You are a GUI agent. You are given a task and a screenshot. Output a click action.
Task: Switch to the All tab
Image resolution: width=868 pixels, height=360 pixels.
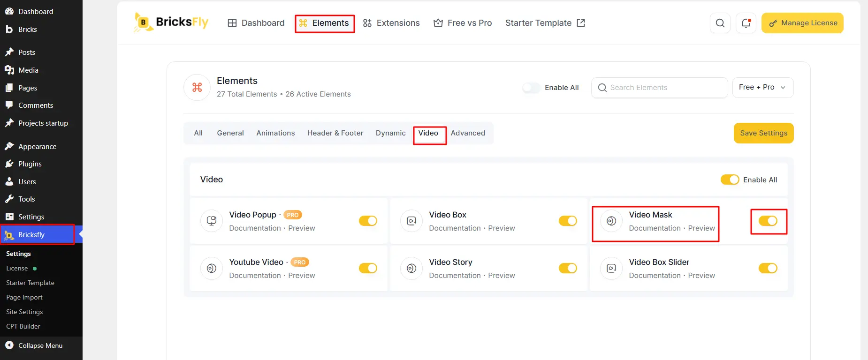[198, 133]
